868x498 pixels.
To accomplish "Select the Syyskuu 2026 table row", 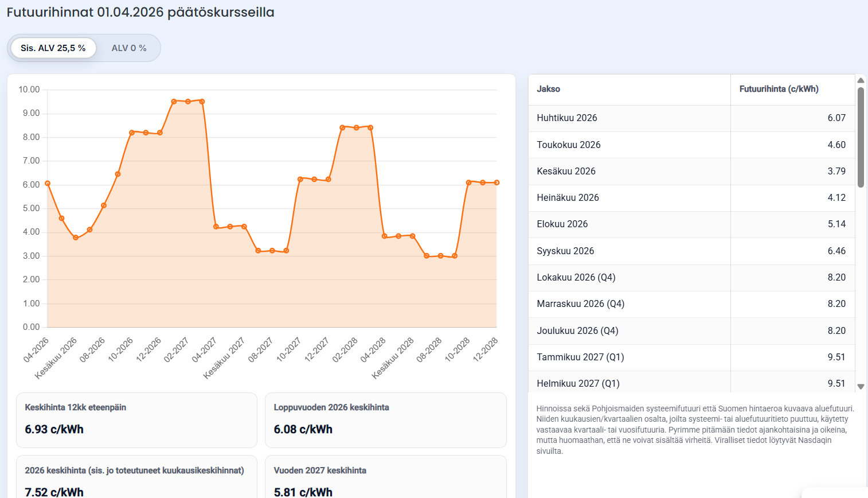I will pyautogui.click(x=691, y=251).
